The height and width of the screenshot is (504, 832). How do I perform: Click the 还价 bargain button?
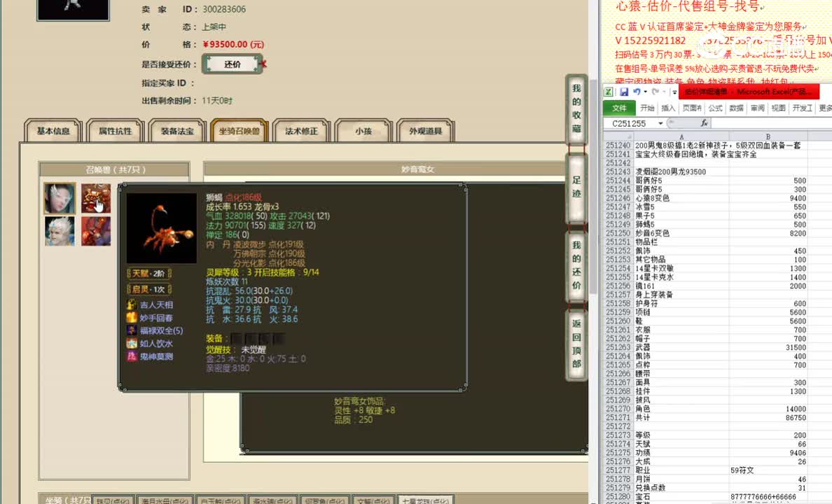233,64
